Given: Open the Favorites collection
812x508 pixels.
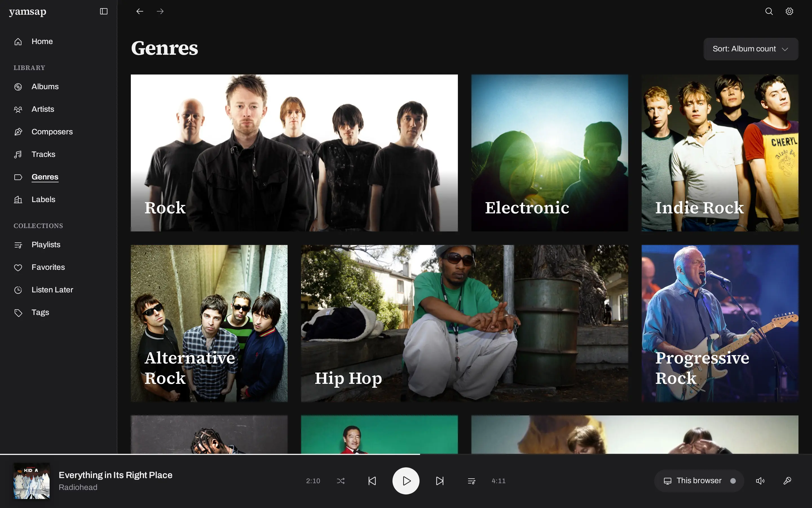Looking at the screenshot, I should 48,268.
